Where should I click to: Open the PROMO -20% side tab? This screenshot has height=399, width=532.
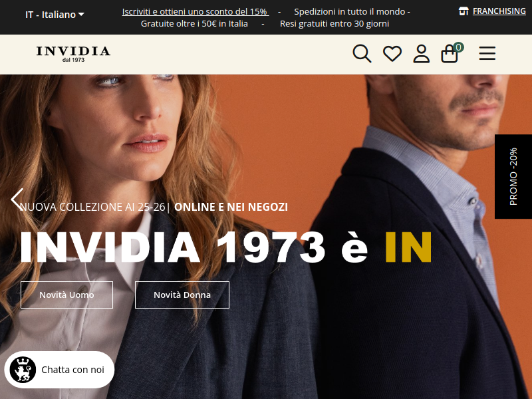point(513,176)
